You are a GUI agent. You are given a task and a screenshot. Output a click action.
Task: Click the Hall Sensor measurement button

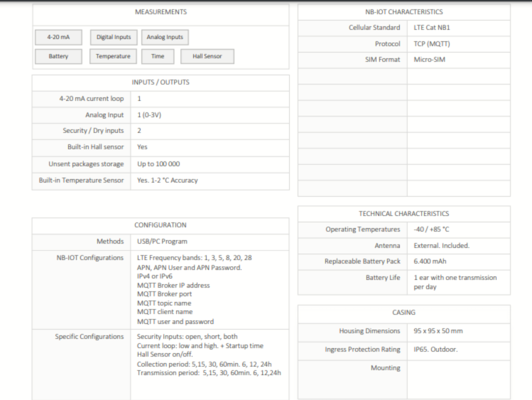coord(207,56)
